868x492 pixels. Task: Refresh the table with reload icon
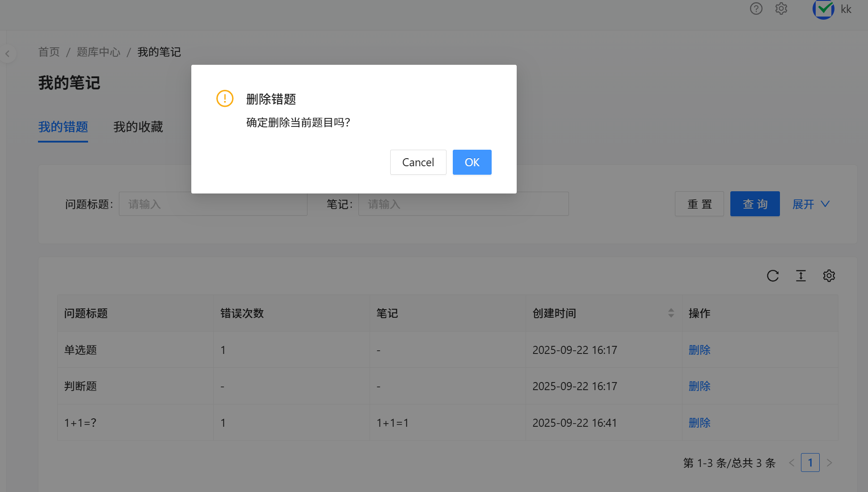tap(773, 276)
